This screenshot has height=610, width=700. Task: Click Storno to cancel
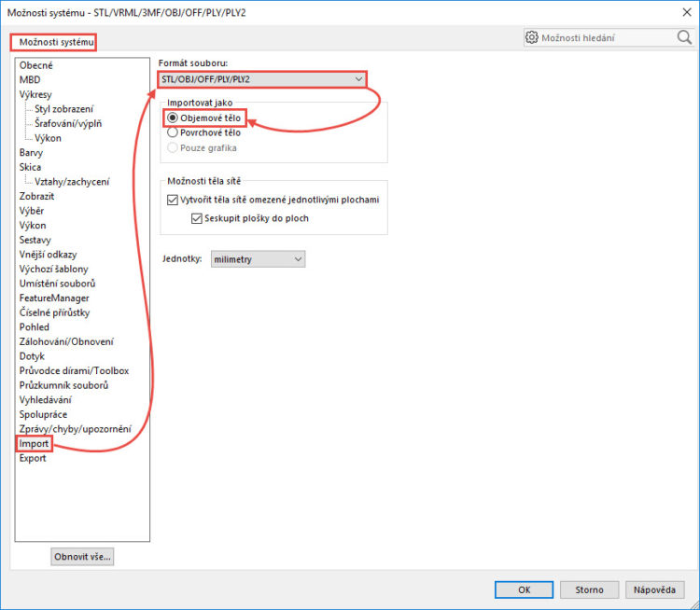[x=589, y=589]
